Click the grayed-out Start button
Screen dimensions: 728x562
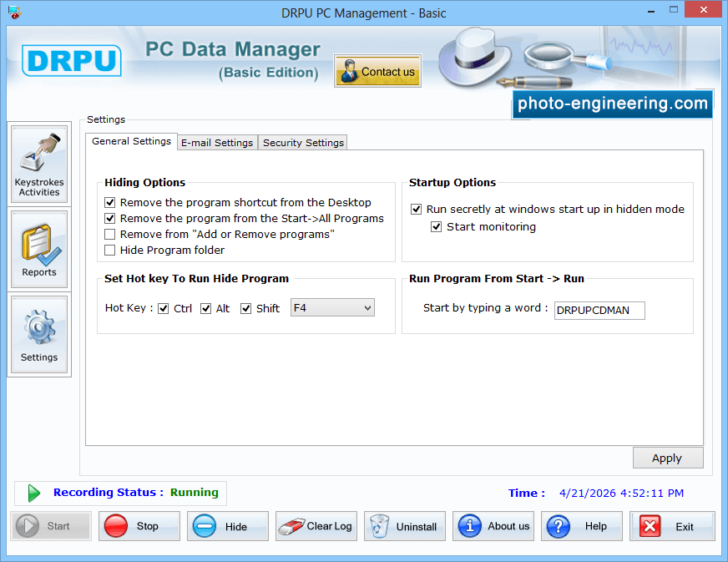point(51,526)
